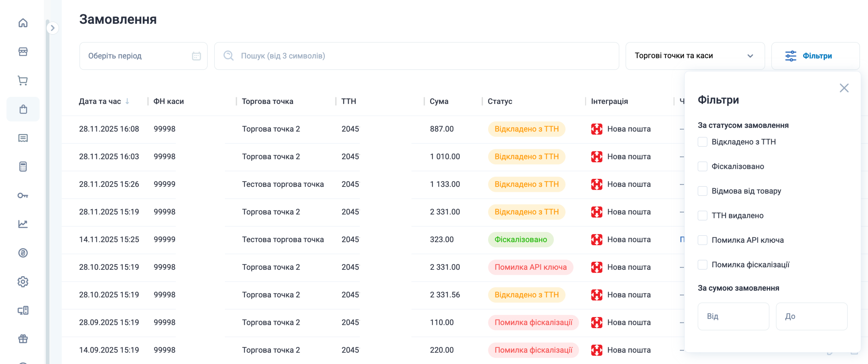868x364 pixels.
Task: Open the 'Оберіть період' date picker
Action: 143,56
